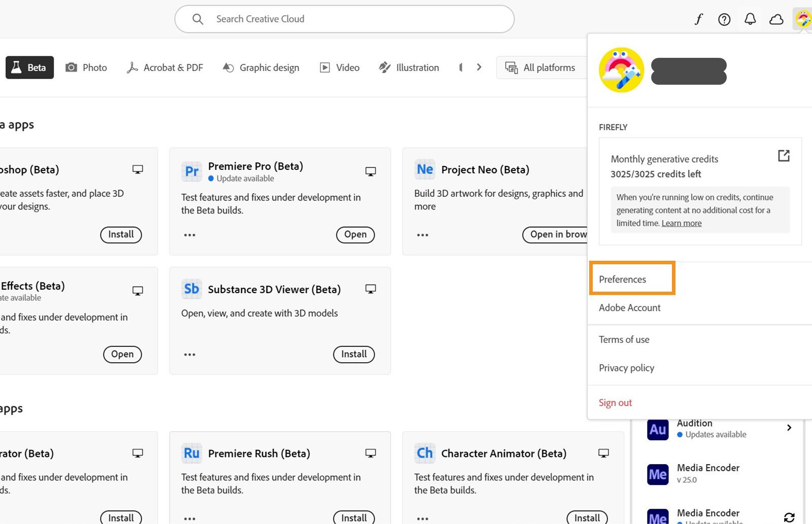
Task: Click the desktop platform icon on Substance 3D Viewer
Action: [x=370, y=289]
